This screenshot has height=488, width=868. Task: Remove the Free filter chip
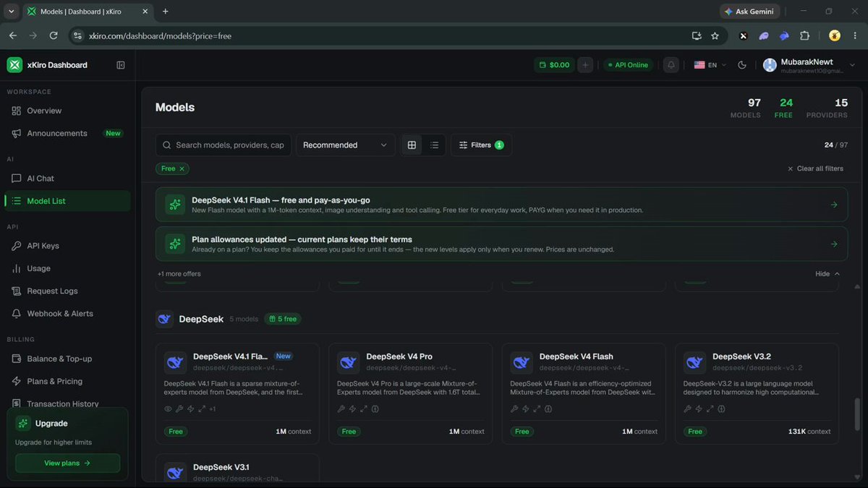click(x=182, y=168)
